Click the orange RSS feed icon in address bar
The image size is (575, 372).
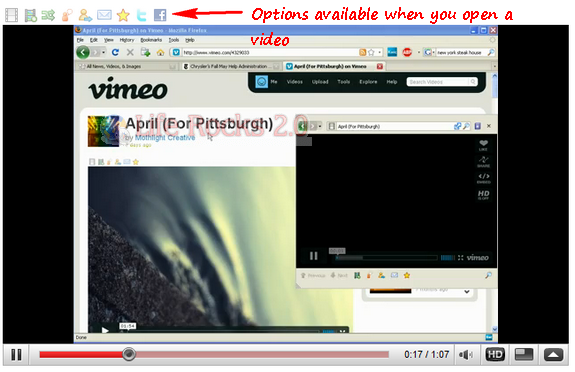click(x=362, y=52)
